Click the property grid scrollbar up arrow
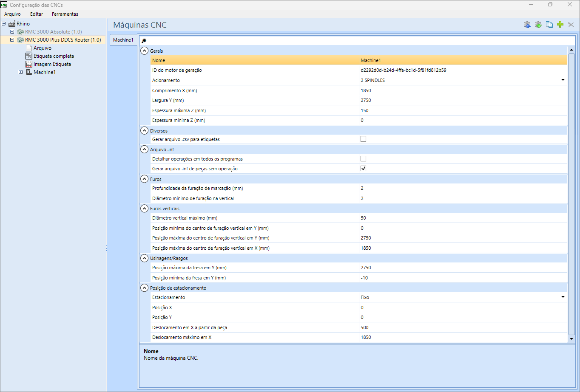Viewport: 580px width, 392px height. 571,50
